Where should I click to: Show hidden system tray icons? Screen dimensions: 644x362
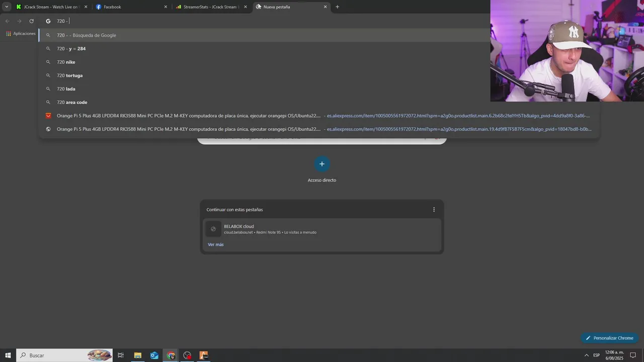(586, 355)
